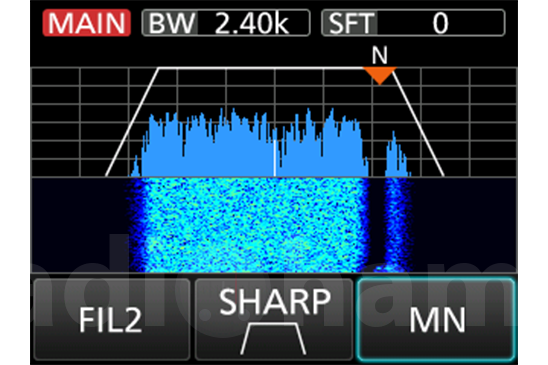Click the left slope of passband outline

click(132, 122)
